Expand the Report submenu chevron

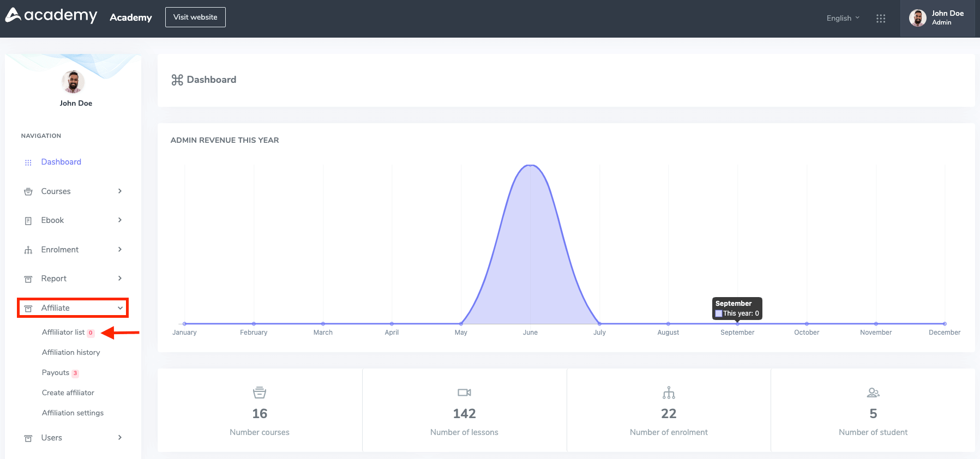coord(120,278)
